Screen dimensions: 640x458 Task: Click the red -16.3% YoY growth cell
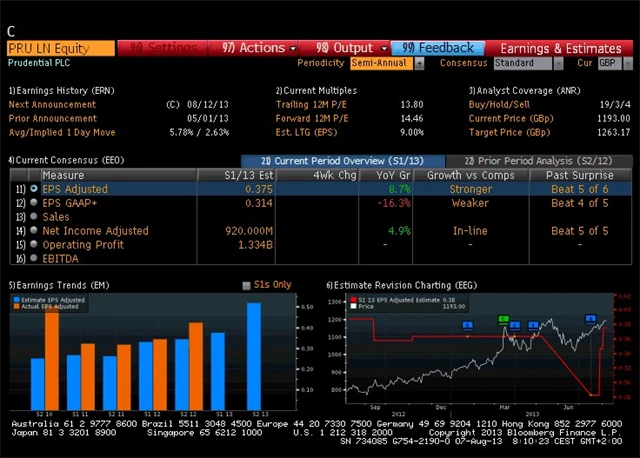click(x=394, y=203)
